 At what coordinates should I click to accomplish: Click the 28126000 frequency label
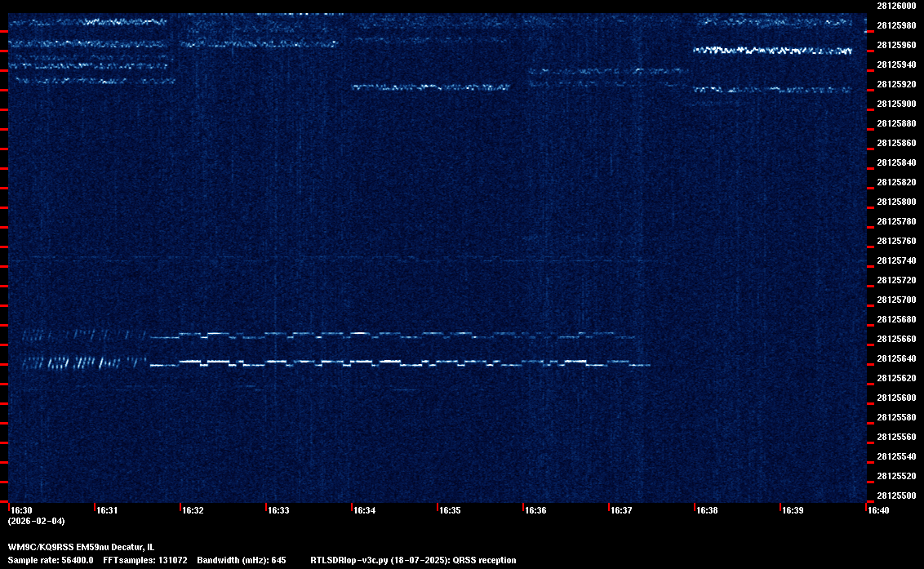point(895,6)
